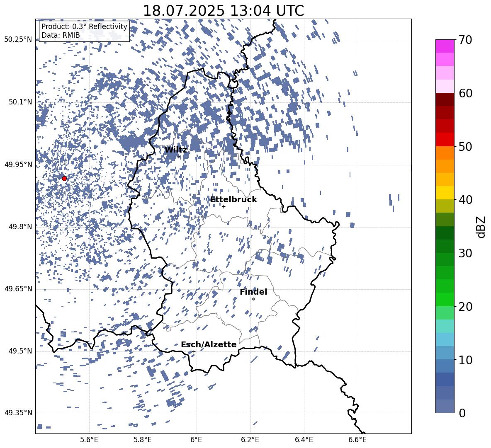Screen dimensions: 491x448
Task: Click the 6.2°E longitude label
Action: pos(250,440)
